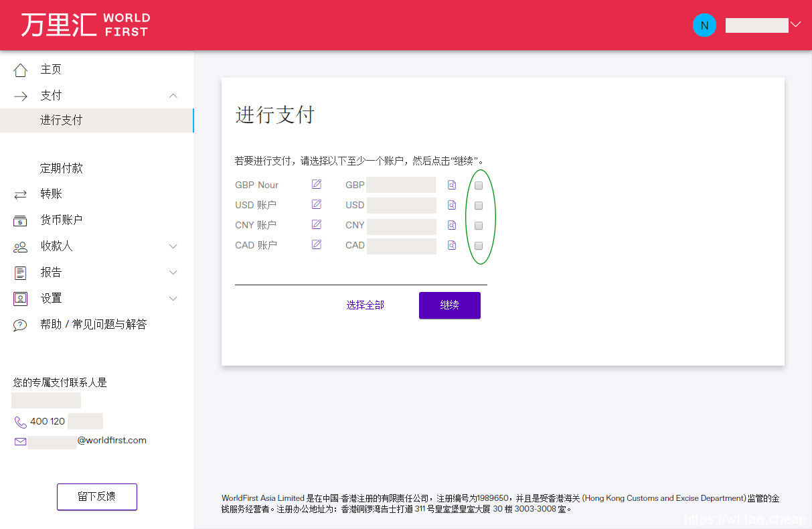Viewport: 812px width, 529px height.
Task: Click the people icon beside 收款人
Action: [x=21, y=247]
